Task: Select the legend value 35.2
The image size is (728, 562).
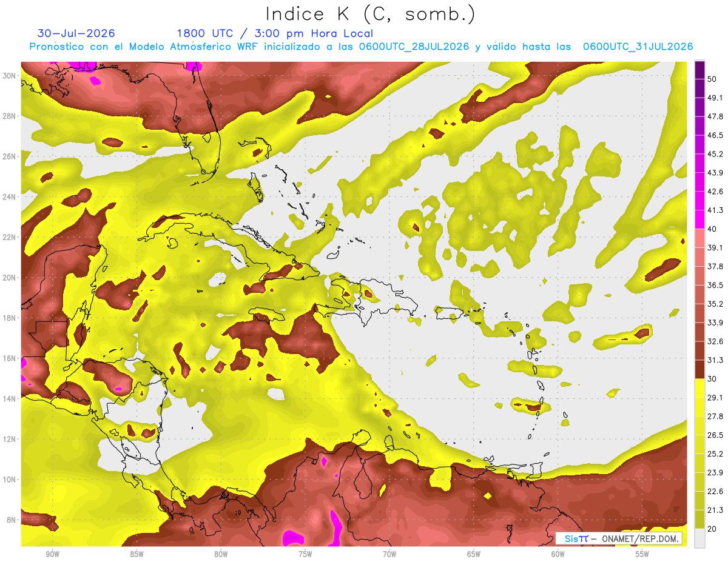Action: pos(715,304)
